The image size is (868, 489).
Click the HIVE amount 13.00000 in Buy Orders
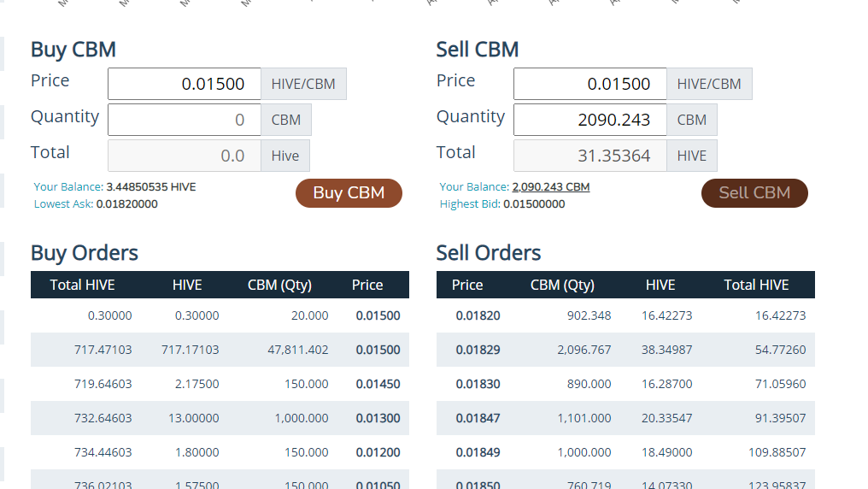194,419
